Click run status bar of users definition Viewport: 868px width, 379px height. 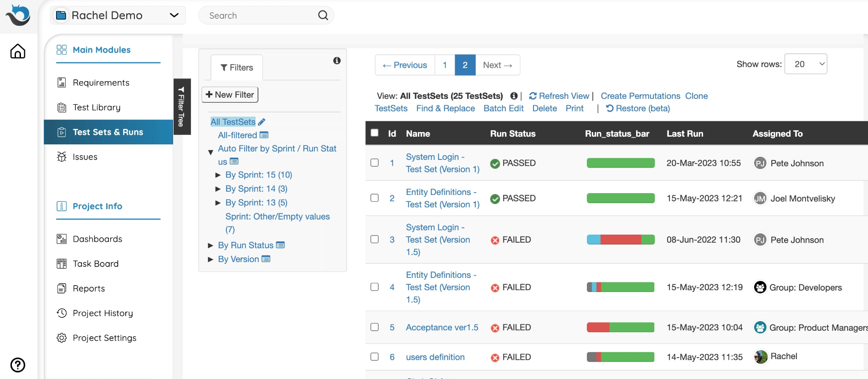[621, 357]
